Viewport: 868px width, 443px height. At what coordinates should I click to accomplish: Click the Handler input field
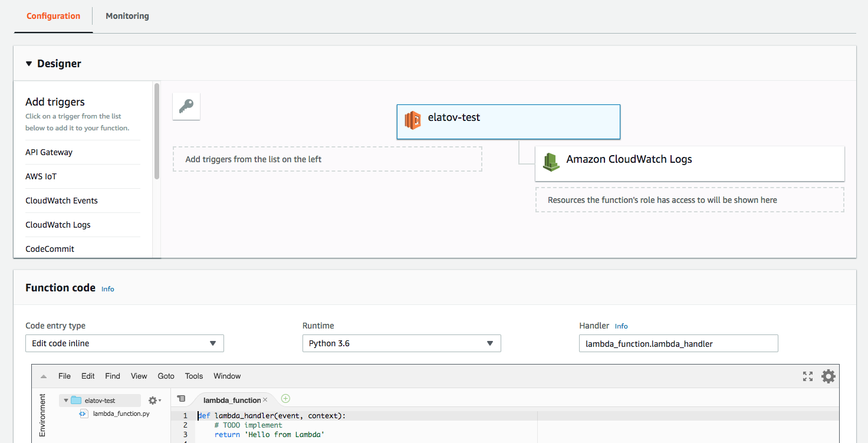(679, 343)
